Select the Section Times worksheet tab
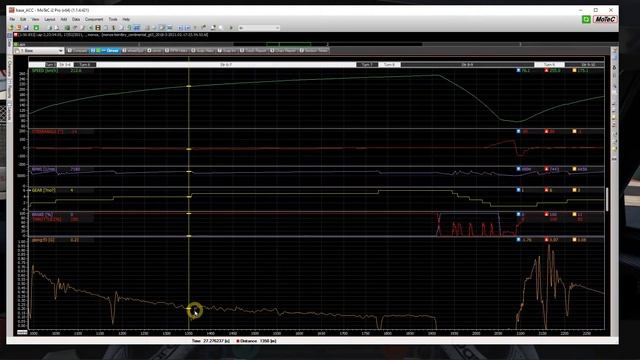This screenshot has height=360, width=640. pos(314,51)
